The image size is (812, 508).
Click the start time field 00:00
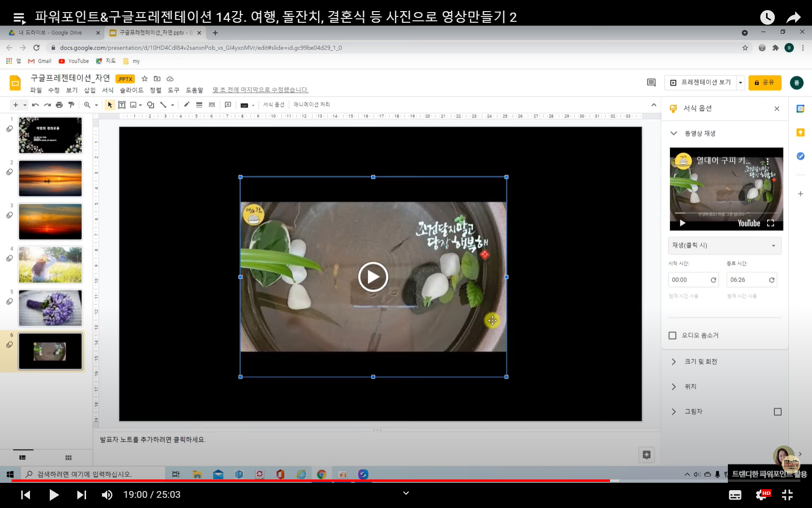[x=689, y=280]
